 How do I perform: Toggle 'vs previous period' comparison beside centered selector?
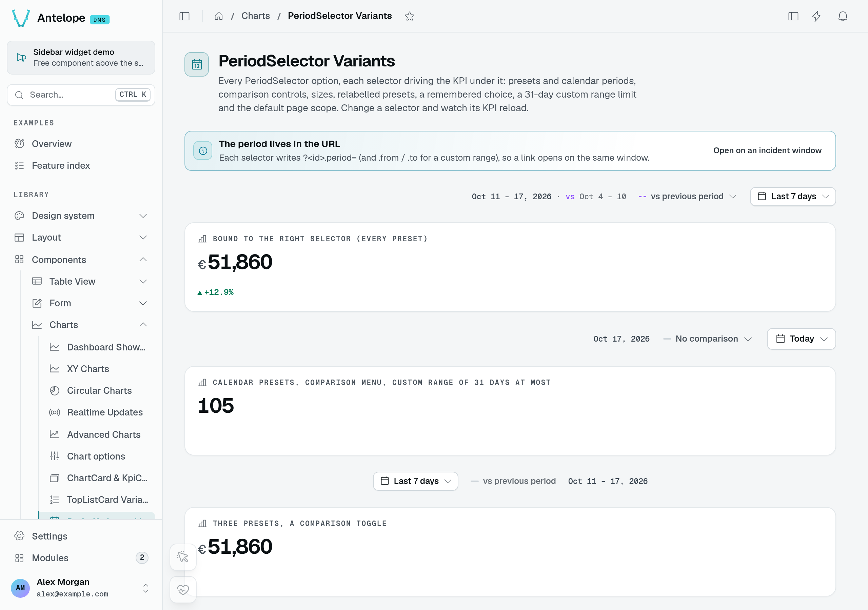coord(513,481)
